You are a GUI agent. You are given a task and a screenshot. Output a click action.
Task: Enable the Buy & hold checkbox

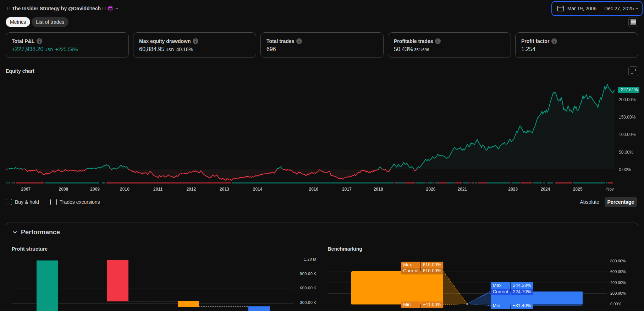(x=9, y=202)
